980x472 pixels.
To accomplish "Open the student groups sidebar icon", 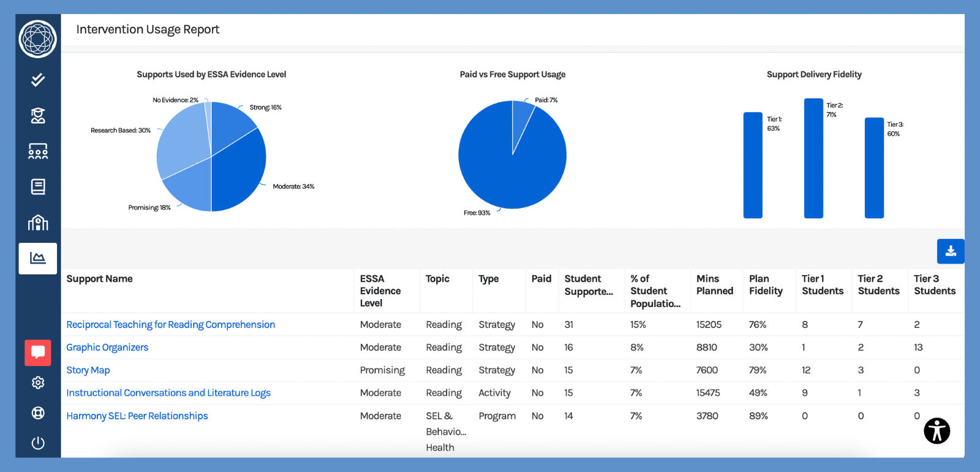I will pos(38,151).
